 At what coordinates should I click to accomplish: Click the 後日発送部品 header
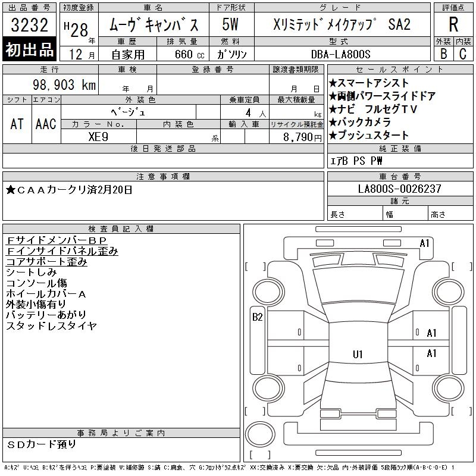(x=163, y=149)
